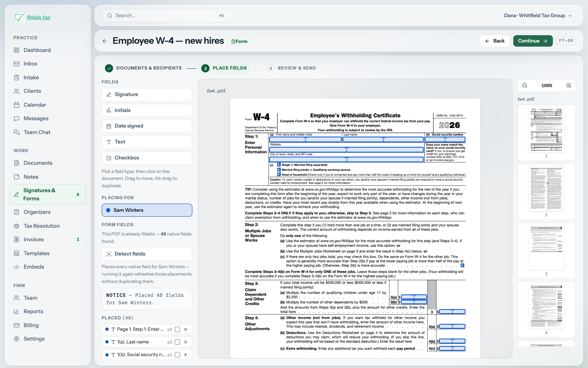Tick the Single or Married filing separately checkbox
Viewport: 588px width, 368px height.
tap(279, 165)
